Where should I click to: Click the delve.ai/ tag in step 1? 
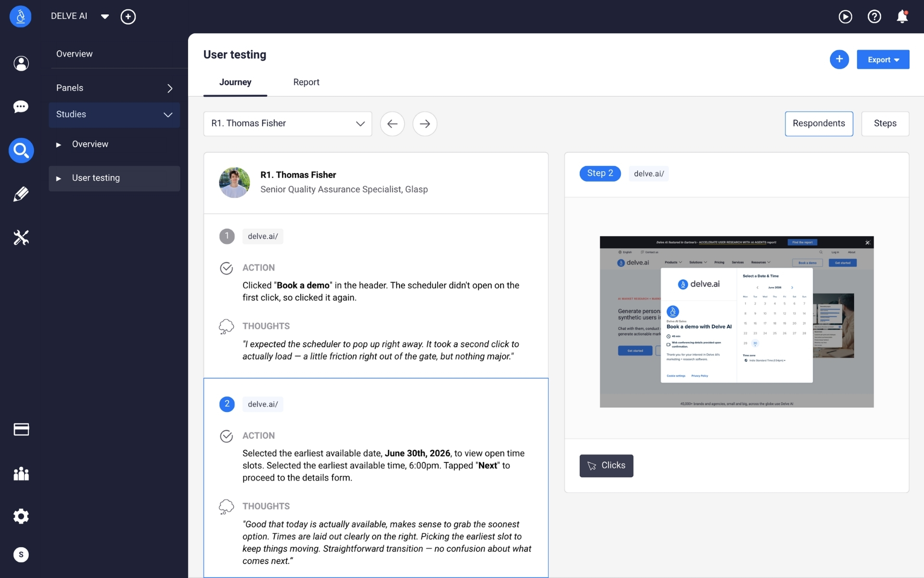click(x=263, y=236)
